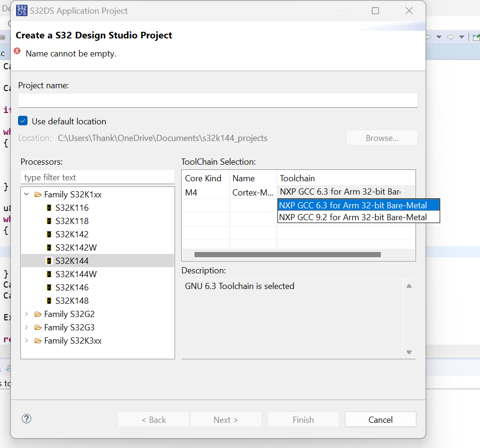
Task: Click the S32K148 microcontroller icon
Action: pyautogui.click(x=49, y=300)
